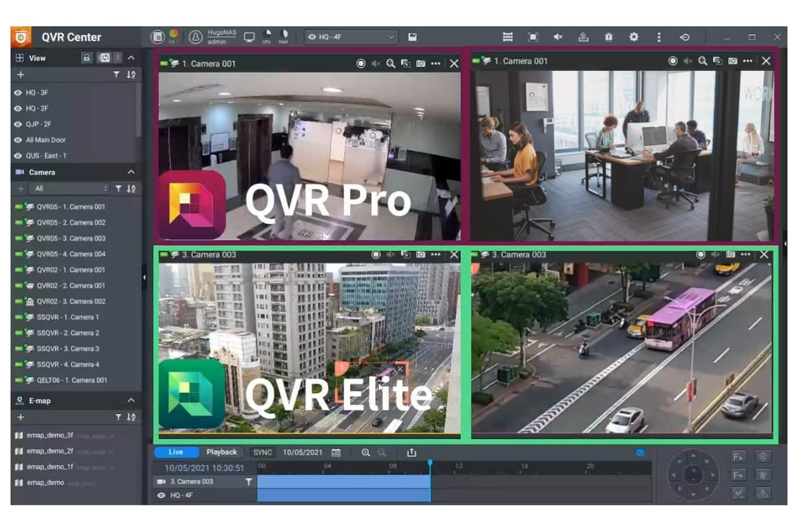Toggle visibility of QJP - 2F view
This screenshot has height=532, width=798.
[19, 124]
